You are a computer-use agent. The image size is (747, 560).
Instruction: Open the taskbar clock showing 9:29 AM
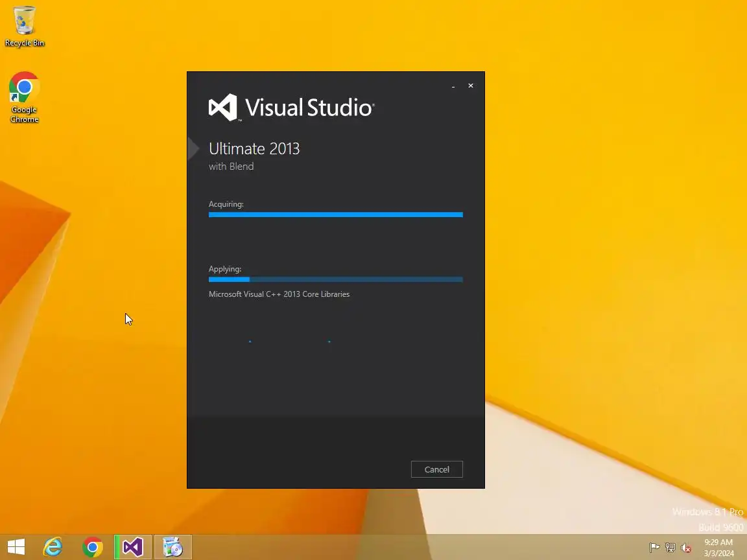pos(719,548)
